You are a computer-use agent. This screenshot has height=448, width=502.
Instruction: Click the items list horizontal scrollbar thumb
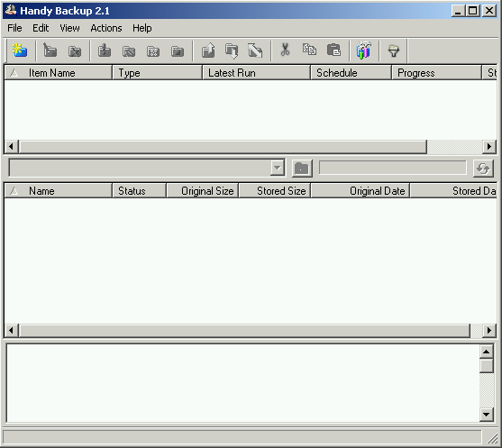(223, 147)
